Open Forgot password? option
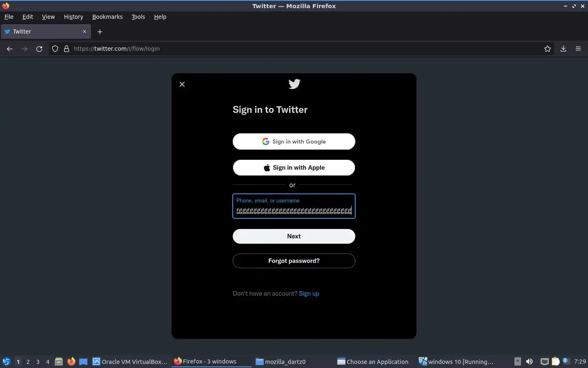The width and height of the screenshot is (588, 368). [x=294, y=261]
